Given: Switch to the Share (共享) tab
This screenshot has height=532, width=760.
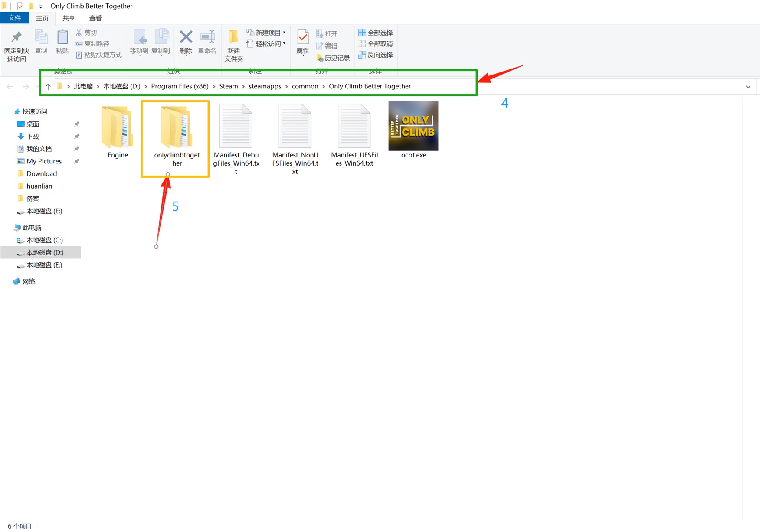Looking at the screenshot, I should point(69,18).
